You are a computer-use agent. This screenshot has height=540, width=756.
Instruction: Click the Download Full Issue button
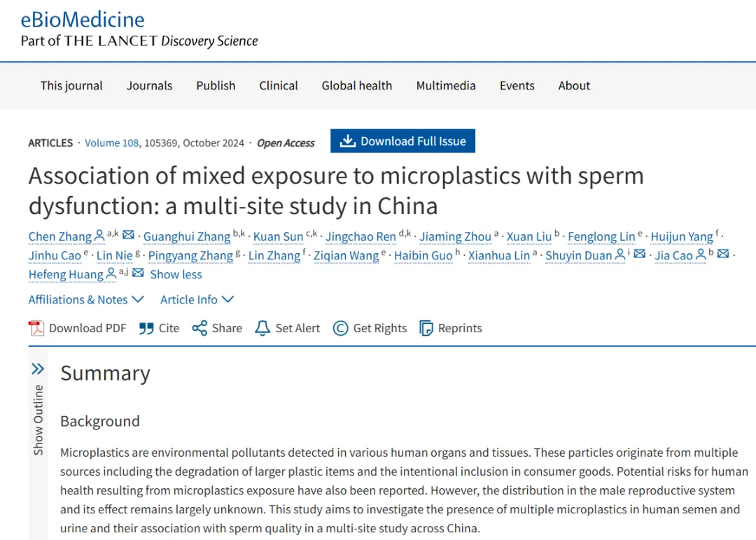pos(402,141)
